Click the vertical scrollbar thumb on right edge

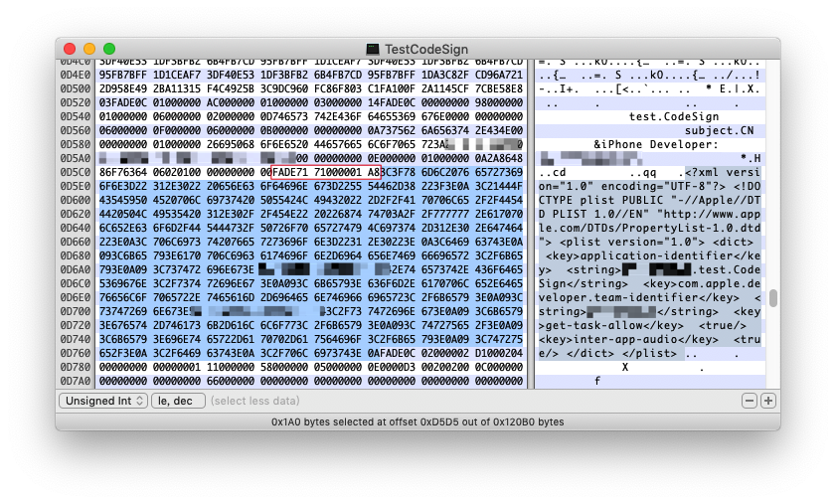[x=773, y=298]
